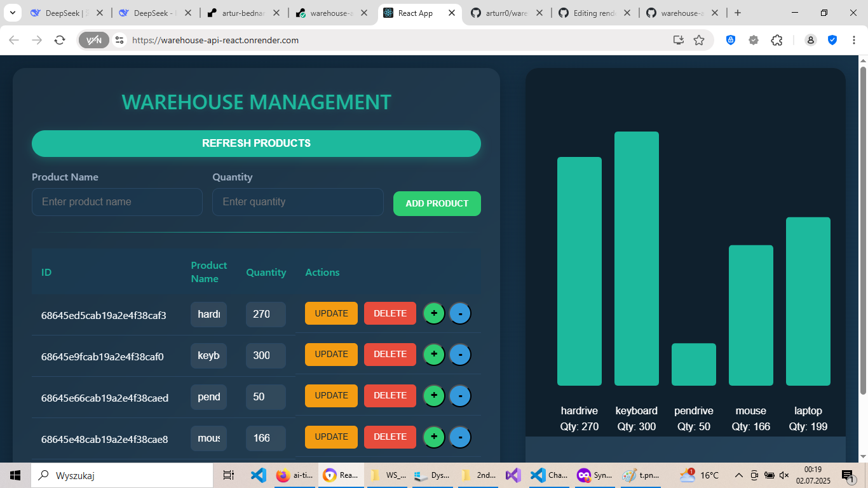Toggle the VPN switch in the address bar
The width and height of the screenshot is (868, 488).
[x=93, y=40]
